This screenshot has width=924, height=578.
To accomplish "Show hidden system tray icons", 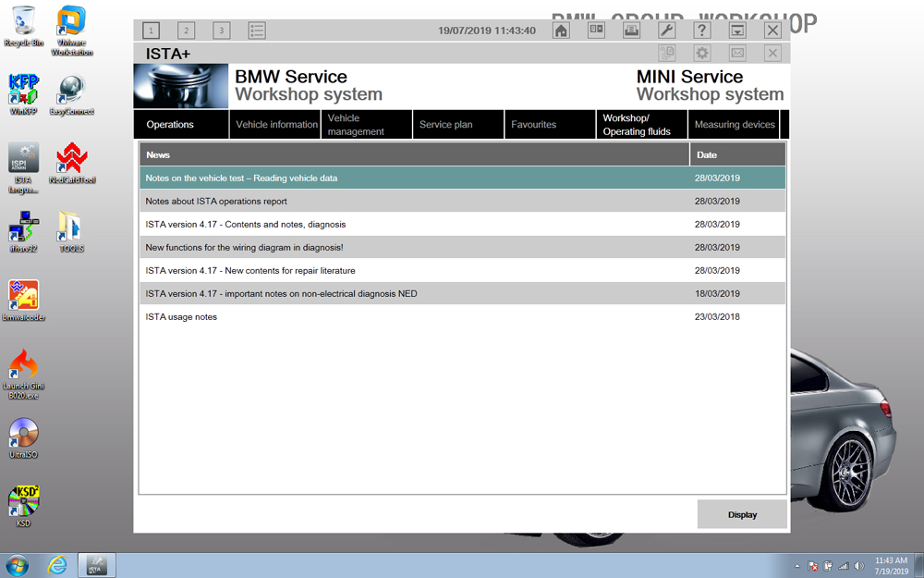I will (797, 566).
